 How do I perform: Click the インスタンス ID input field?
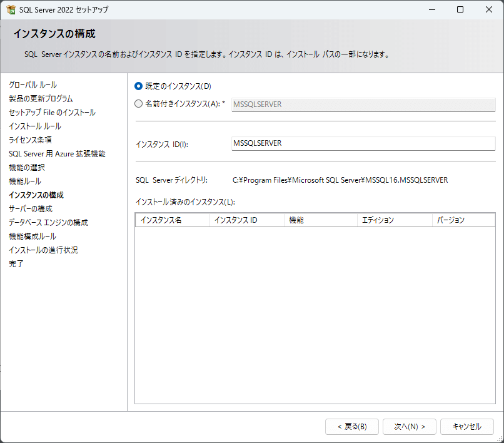tap(363, 143)
